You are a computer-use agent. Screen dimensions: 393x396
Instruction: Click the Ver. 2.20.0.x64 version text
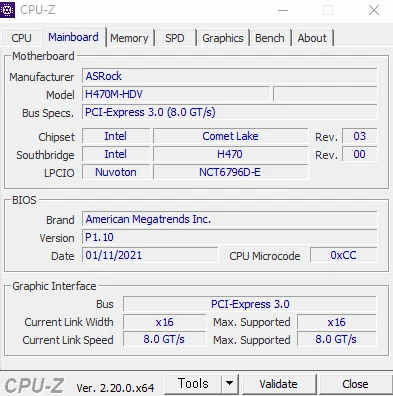coord(115,388)
